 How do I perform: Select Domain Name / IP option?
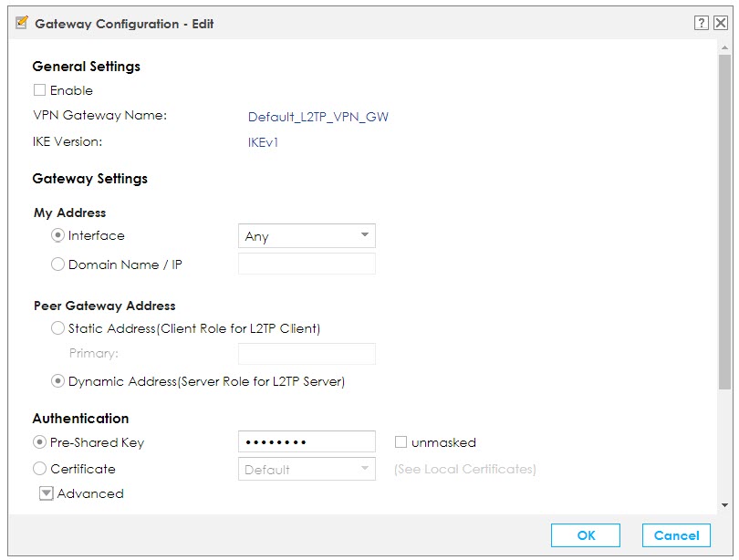tap(58, 264)
